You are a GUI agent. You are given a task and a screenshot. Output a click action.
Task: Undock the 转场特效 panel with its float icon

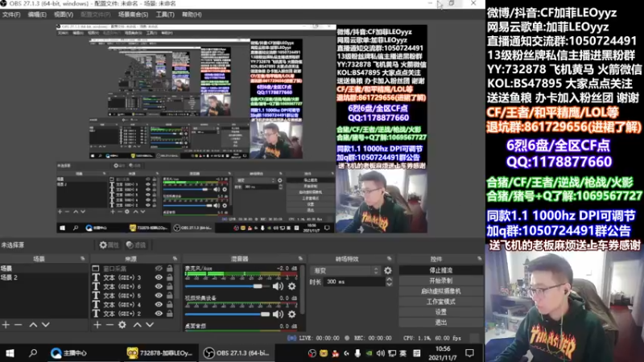tap(389, 258)
